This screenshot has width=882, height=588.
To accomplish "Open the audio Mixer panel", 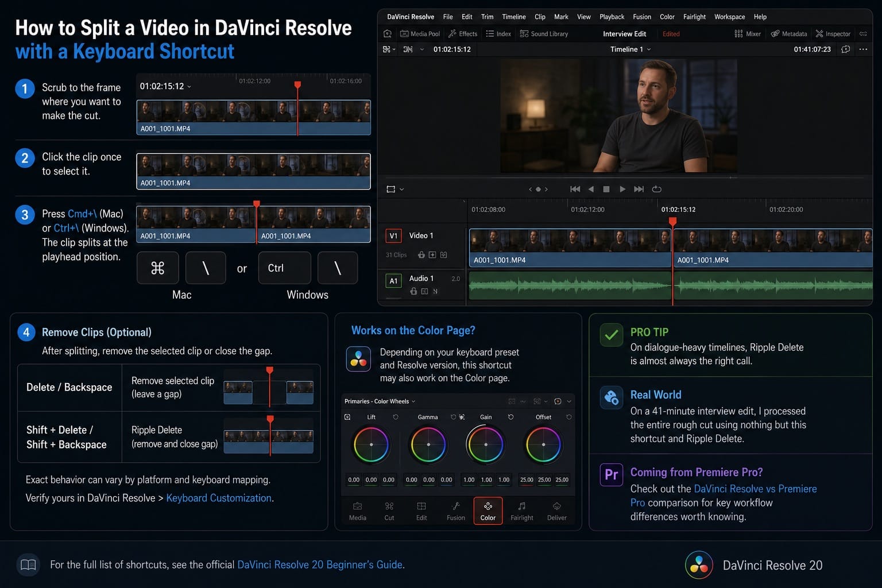I will click(x=748, y=34).
